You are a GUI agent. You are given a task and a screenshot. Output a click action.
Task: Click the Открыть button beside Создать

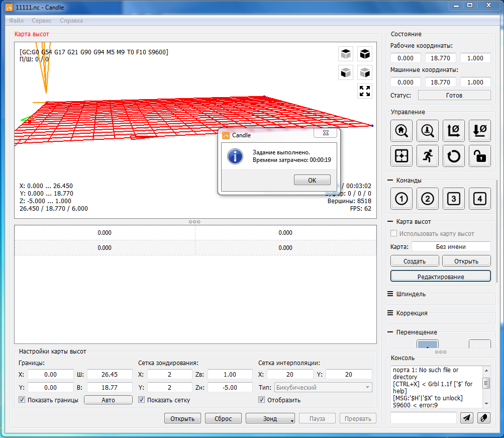point(466,261)
